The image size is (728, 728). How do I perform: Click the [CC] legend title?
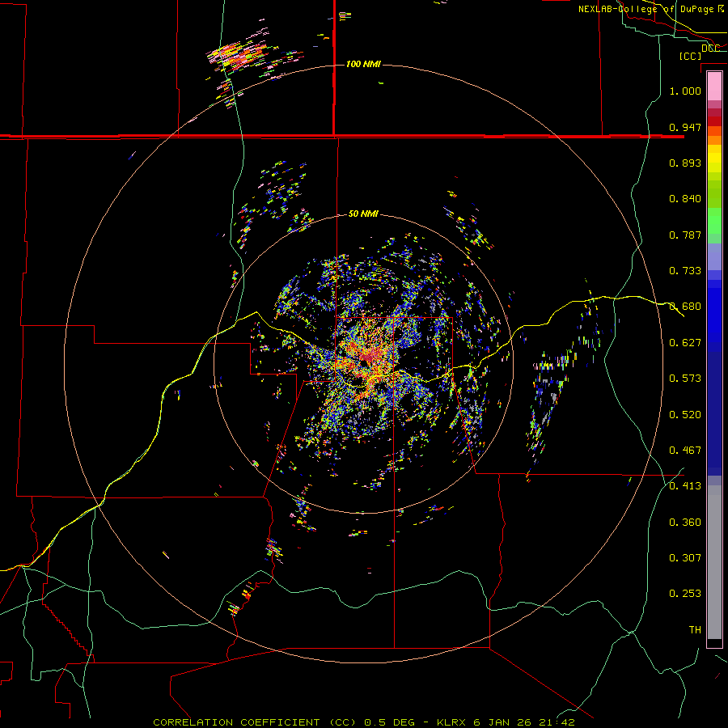tap(691, 56)
